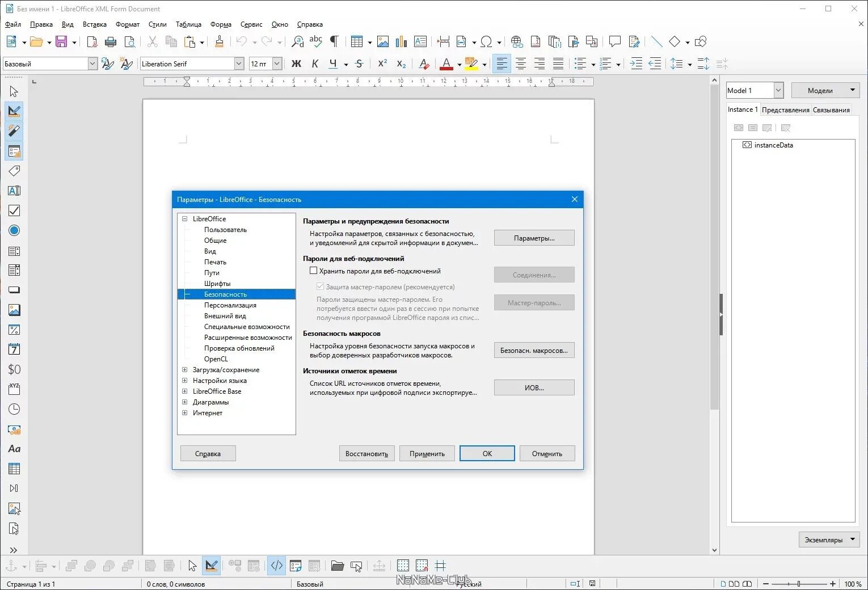Click the Bold Ж formatting icon
868x590 pixels.
coord(296,64)
